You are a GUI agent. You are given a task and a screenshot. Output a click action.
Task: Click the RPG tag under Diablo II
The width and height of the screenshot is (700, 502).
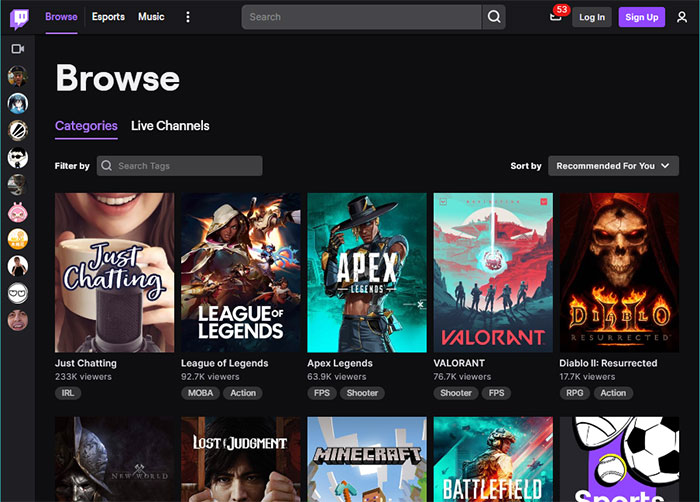click(x=575, y=393)
